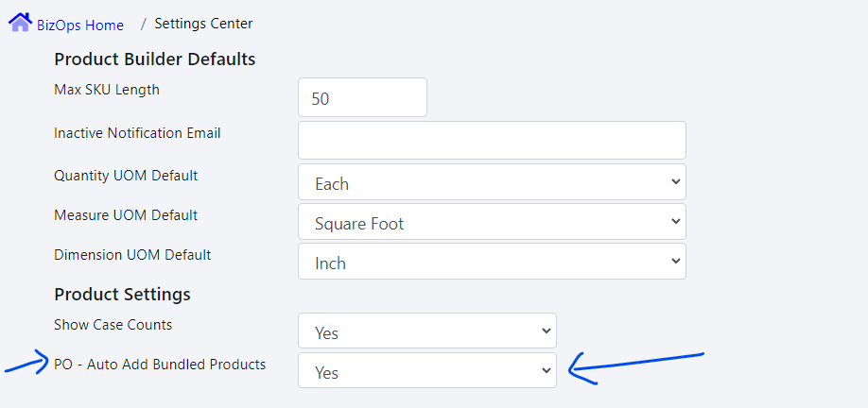Click the Max SKU Length label
Viewport: 868px width, 408px height.
(x=107, y=91)
